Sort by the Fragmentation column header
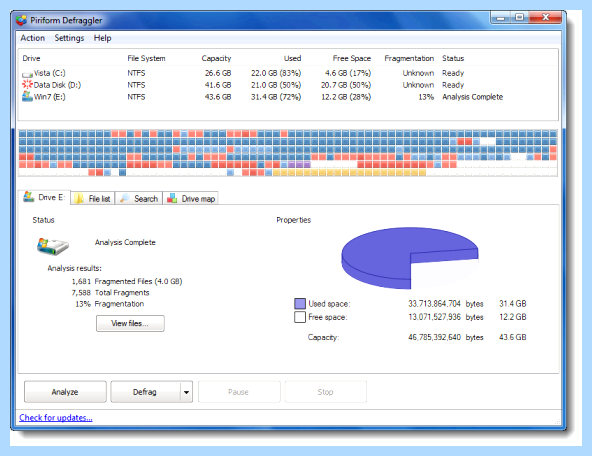This screenshot has height=456, width=592. (409, 59)
